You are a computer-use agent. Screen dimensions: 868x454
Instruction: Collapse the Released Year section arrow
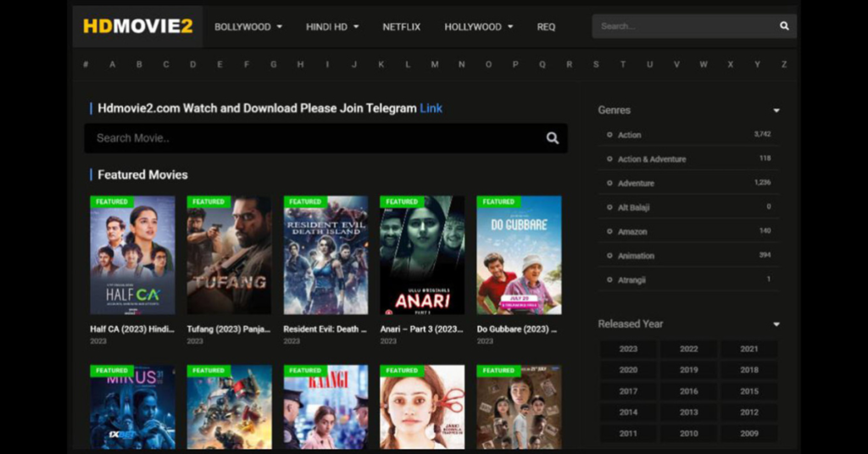pyautogui.click(x=776, y=324)
